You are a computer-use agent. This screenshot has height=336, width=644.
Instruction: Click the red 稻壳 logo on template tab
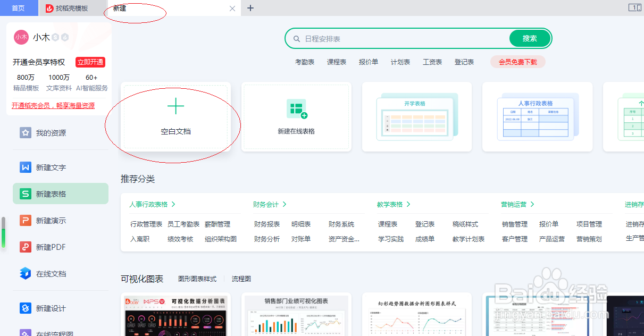click(x=49, y=9)
